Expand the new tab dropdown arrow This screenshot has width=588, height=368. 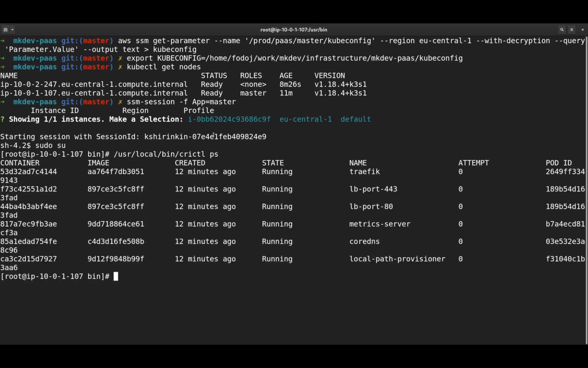12,30
